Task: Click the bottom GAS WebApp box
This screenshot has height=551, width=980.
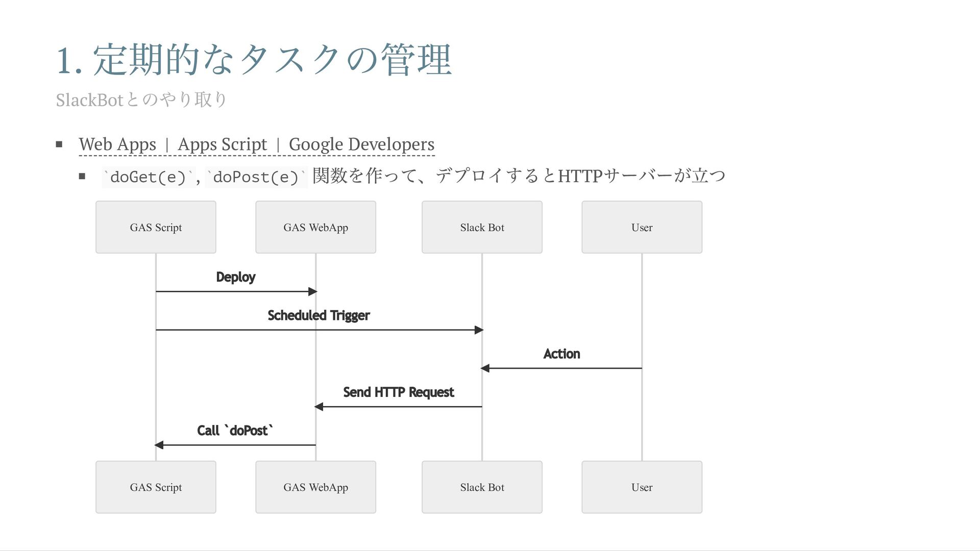Action: pyautogui.click(x=315, y=487)
